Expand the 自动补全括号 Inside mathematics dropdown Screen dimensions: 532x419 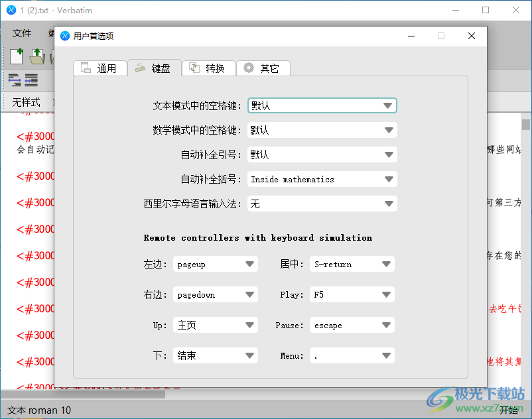pos(322,179)
